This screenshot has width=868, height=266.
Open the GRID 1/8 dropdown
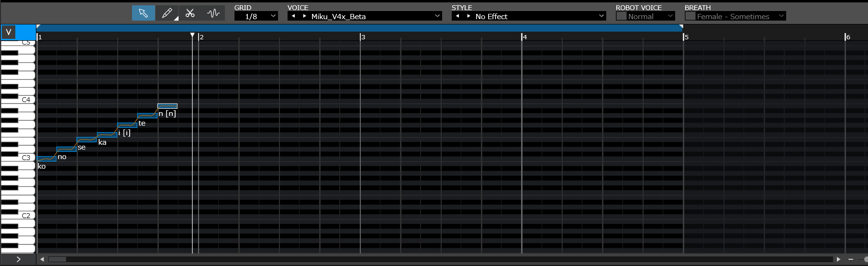pos(256,16)
